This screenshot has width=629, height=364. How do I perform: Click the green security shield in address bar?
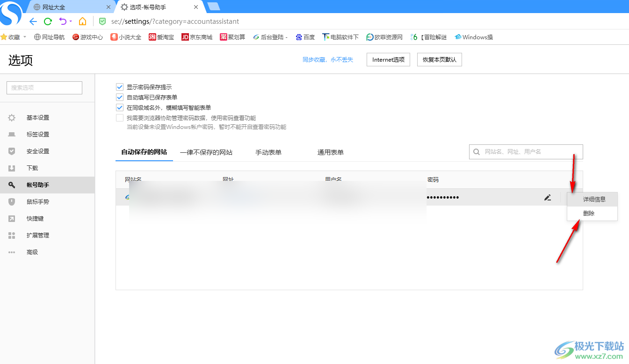coord(102,21)
